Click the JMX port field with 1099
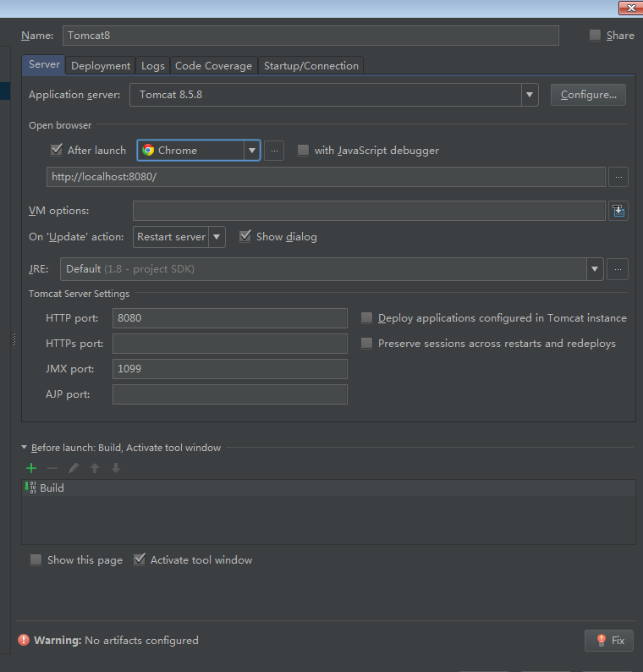Screen dimensions: 643x672 [x=230, y=369]
